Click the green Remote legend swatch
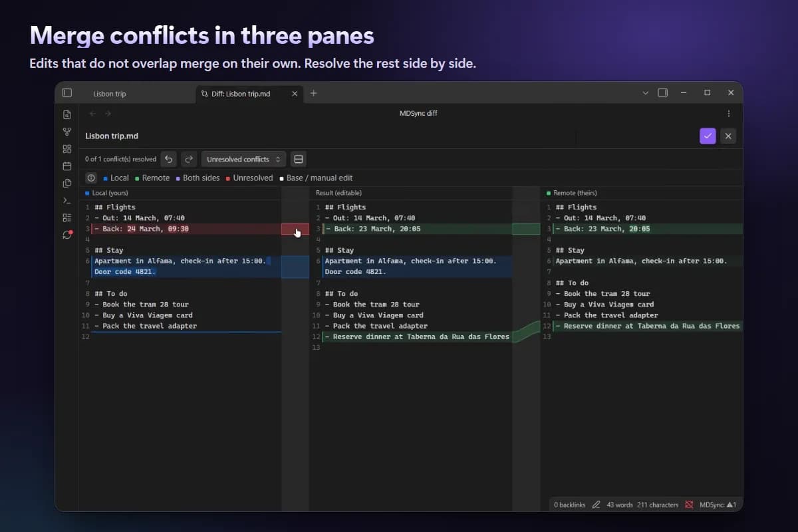The height and width of the screenshot is (532, 798). tap(137, 178)
